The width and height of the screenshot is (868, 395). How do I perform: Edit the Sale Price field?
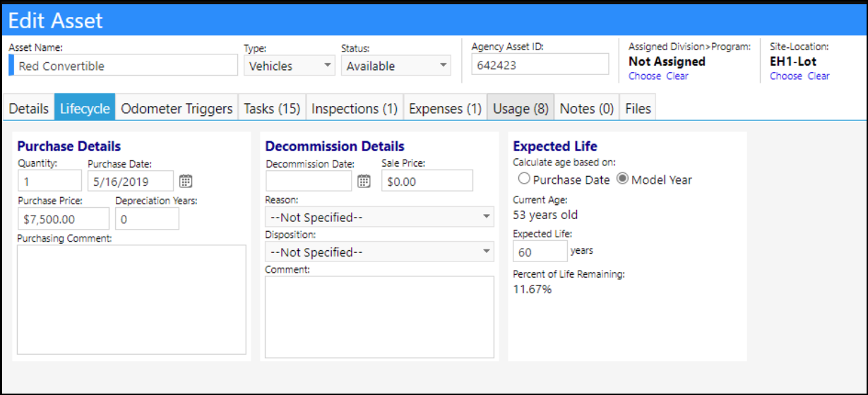coord(427,181)
